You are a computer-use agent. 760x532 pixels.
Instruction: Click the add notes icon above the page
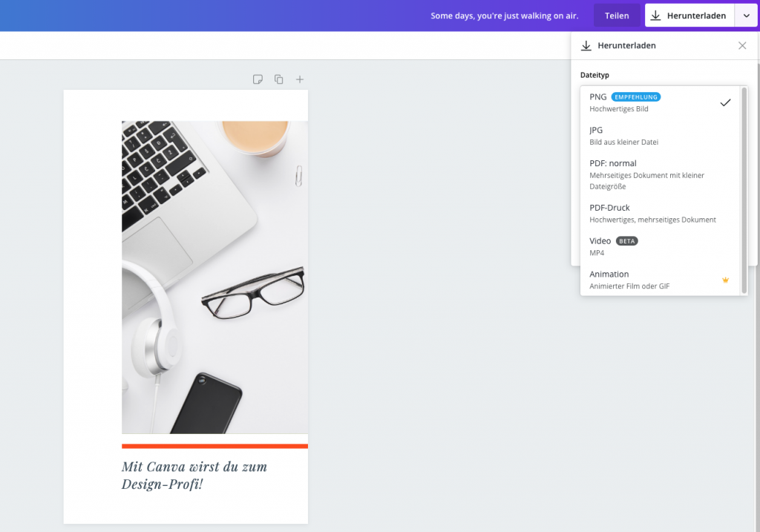click(258, 79)
